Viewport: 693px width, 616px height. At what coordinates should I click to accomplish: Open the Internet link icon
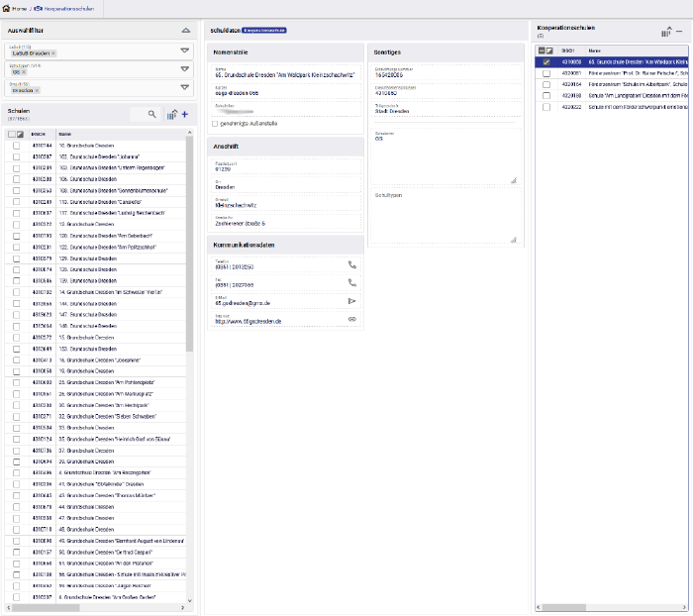351,318
